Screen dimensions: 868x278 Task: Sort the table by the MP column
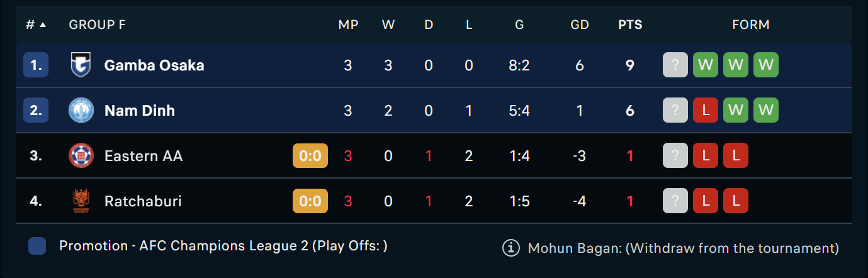[348, 25]
